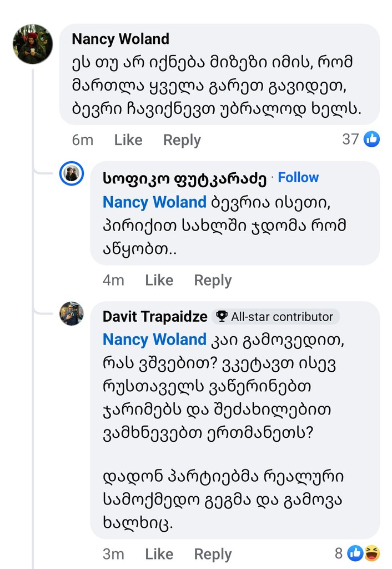Open Davit Trapaidze's profile name
The width and height of the screenshot is (392, 569).
[x=155, y=317]
